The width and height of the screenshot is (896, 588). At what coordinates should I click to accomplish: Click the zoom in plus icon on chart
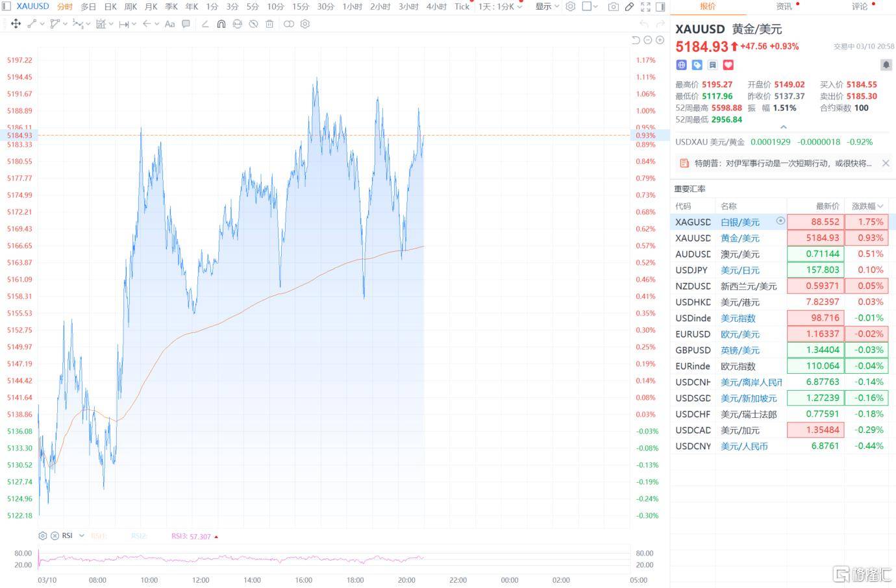point(660,40)
